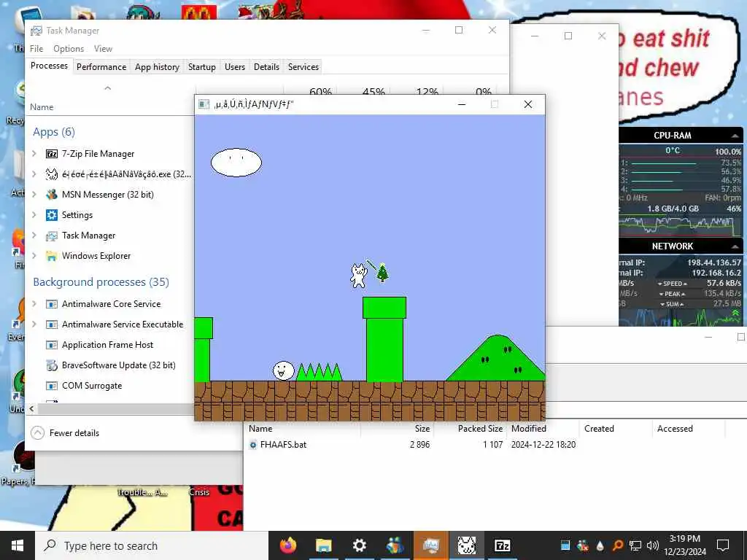Click the cat game window title icon

pos(204,104)
